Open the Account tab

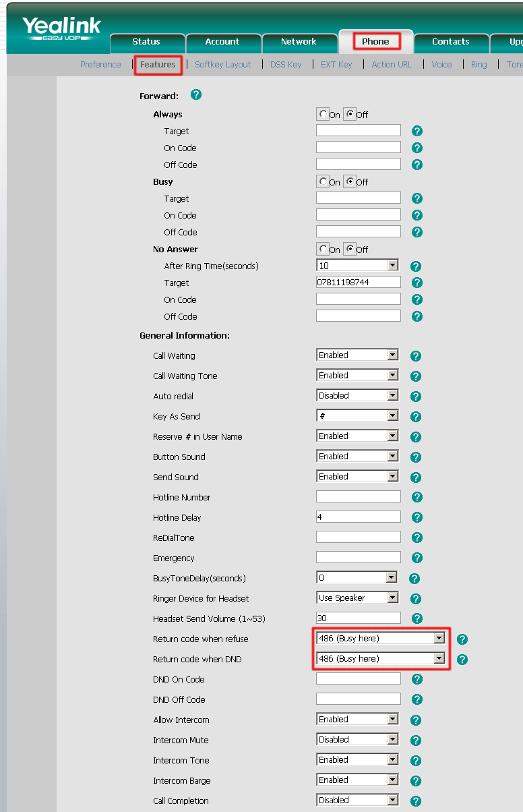coord(222,42)
